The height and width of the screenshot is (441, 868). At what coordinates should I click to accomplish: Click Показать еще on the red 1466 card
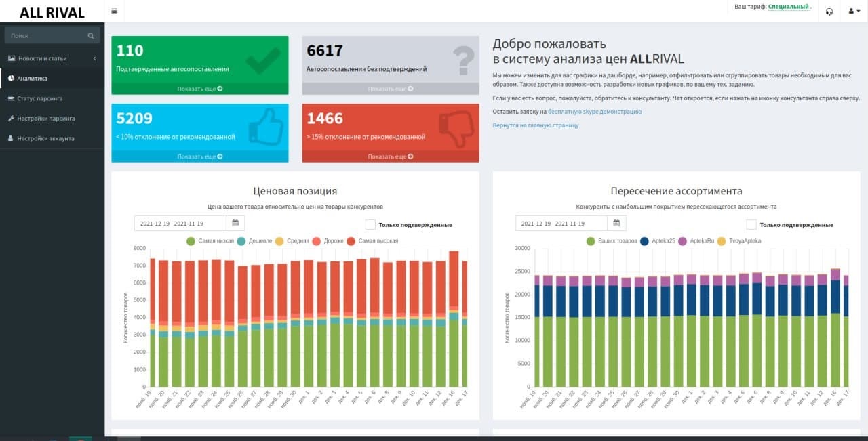coord(390,156)
